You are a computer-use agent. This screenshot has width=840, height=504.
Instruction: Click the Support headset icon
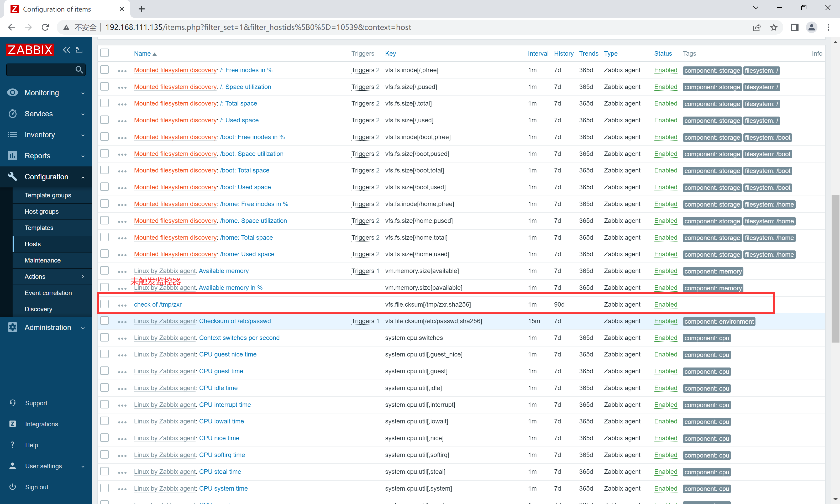(13, 403)
